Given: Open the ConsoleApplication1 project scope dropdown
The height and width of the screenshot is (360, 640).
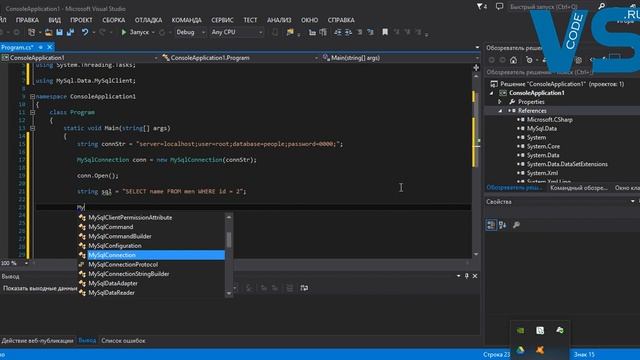Looking at the screenshot, I should 80,58.
